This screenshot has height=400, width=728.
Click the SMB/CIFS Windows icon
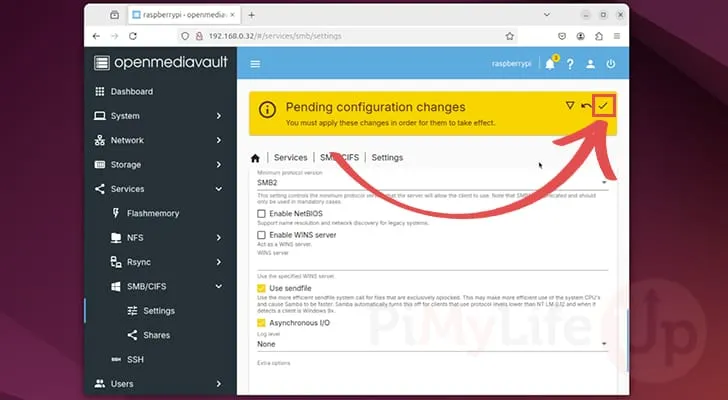click(116, 286)
